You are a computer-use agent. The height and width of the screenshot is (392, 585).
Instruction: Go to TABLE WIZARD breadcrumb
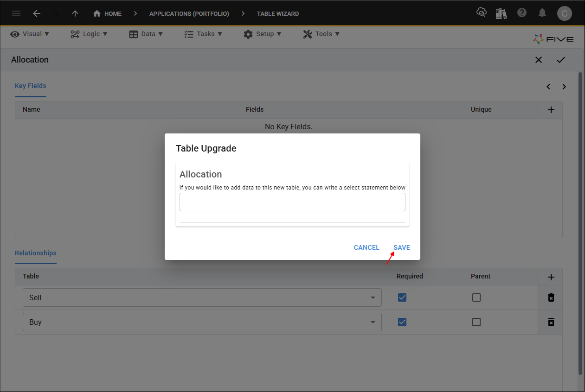[278, 14]
